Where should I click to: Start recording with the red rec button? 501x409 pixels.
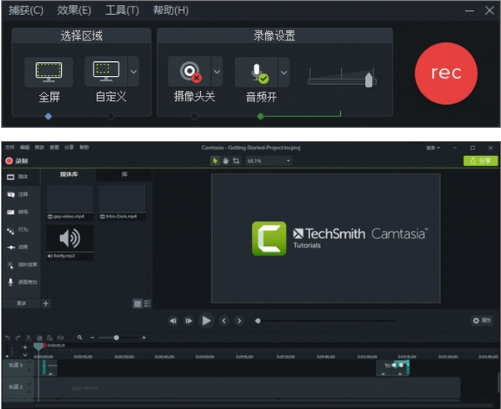446,73
